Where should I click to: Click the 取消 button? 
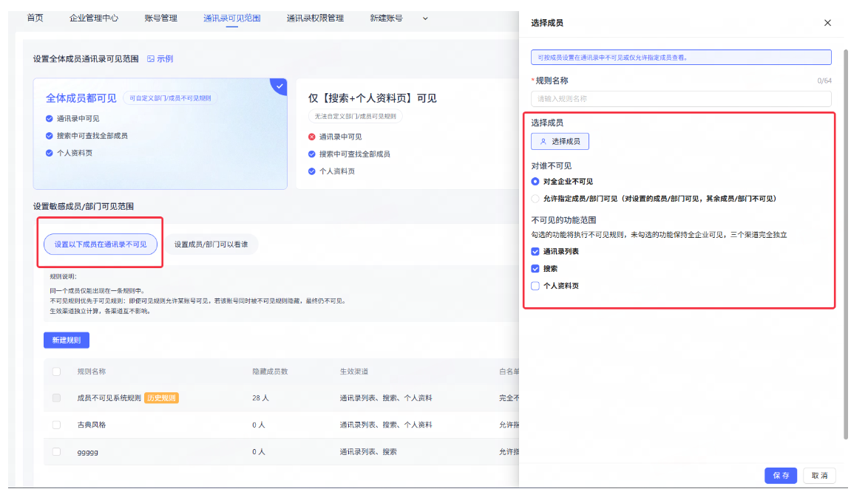coord(819,476)
